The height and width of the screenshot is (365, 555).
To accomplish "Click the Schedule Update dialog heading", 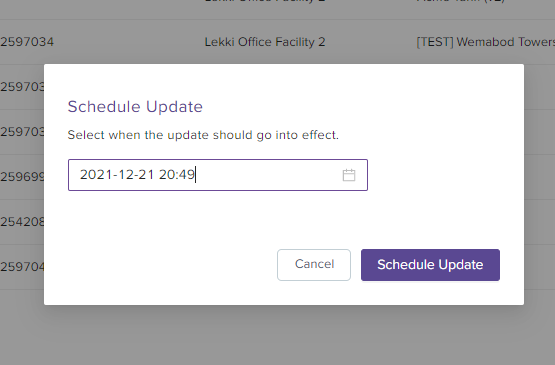I will pos(135,107).
